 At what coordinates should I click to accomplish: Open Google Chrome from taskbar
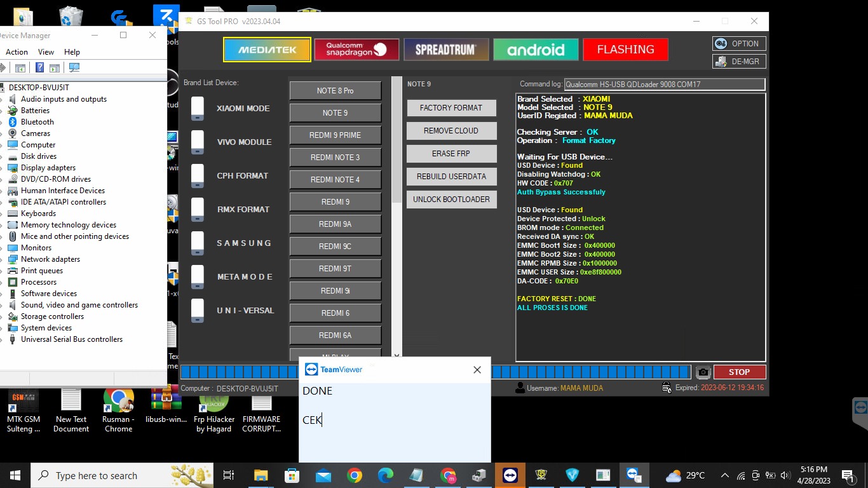pos(355,475)
